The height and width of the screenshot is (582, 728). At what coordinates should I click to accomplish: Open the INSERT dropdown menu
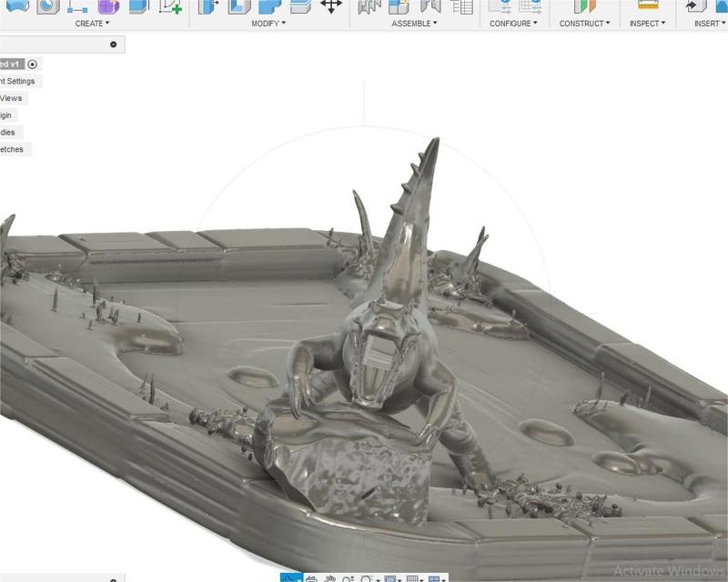tap(710, 24)
